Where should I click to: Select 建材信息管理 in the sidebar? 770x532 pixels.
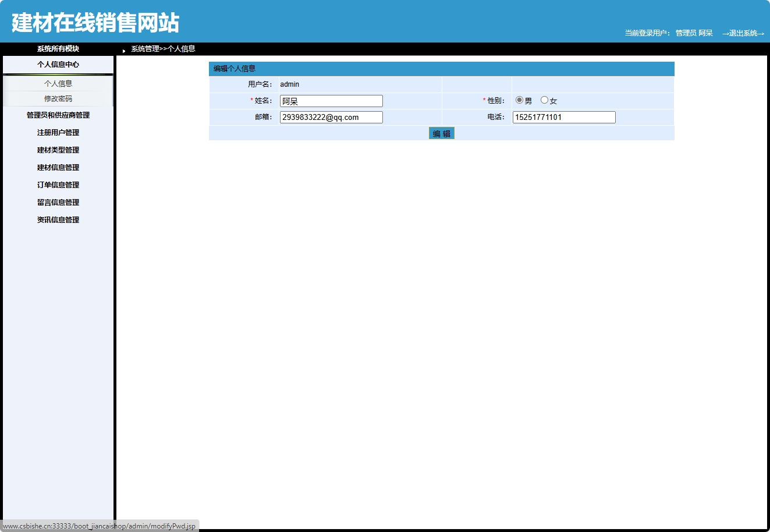tap(57, 167)
